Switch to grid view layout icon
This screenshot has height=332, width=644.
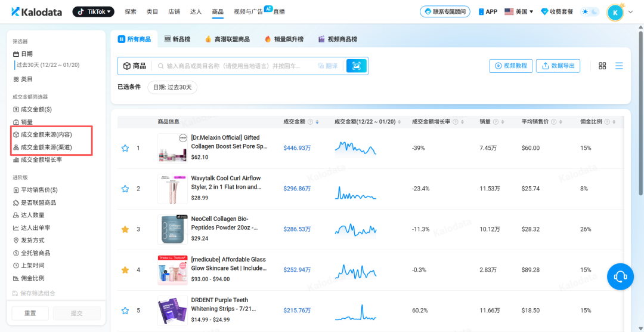(x=602, y=66)
